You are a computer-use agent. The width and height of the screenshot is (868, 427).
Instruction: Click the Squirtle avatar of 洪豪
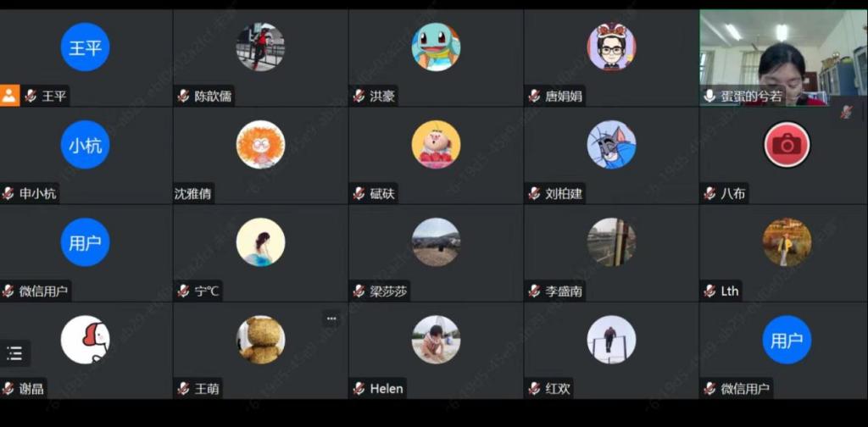point(436,47)
